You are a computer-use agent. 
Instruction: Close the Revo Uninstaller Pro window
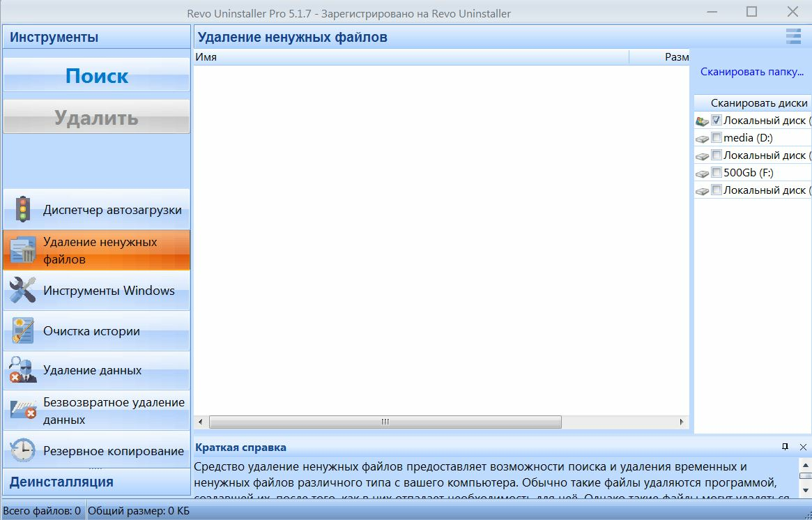point(793,11)
